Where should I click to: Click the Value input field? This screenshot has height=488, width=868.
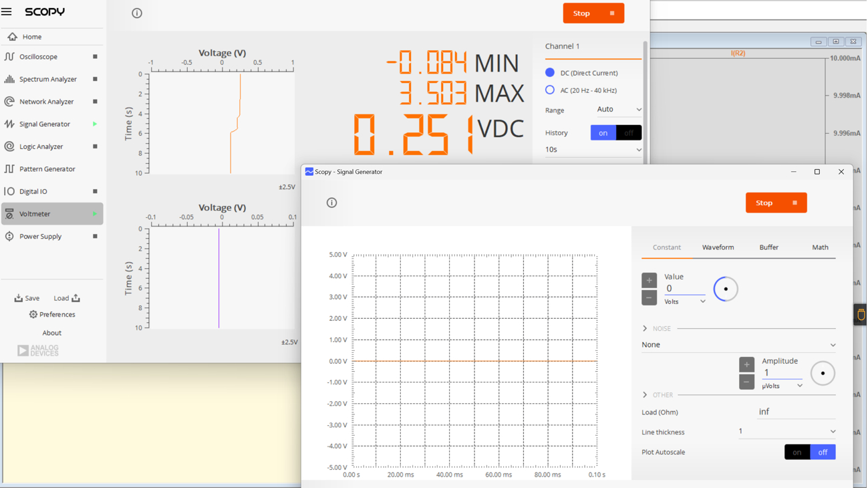tap(684, 289)
